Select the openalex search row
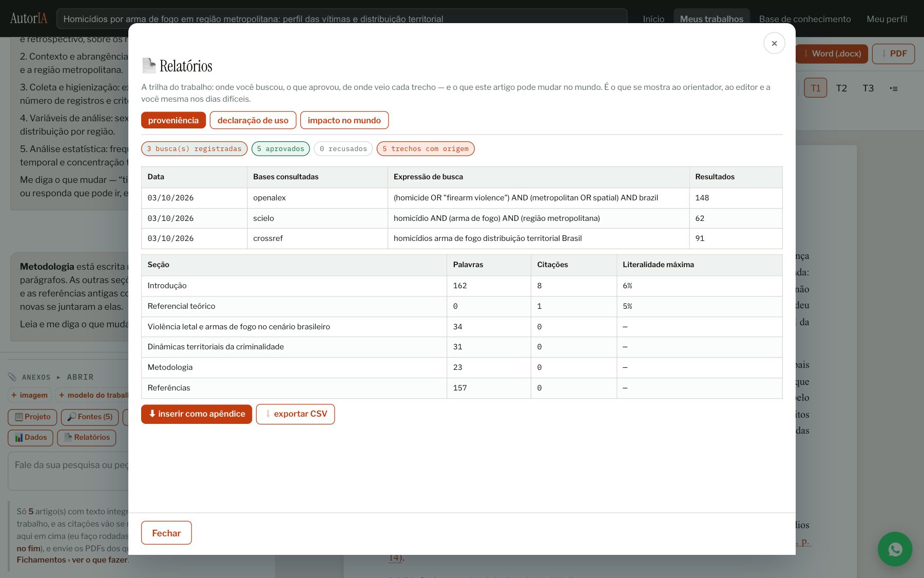 (x=461, y=198)
